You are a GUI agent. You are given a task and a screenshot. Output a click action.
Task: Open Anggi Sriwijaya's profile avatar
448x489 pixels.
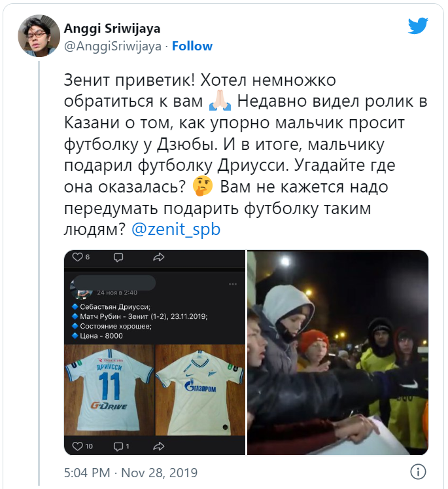[39, 35]
